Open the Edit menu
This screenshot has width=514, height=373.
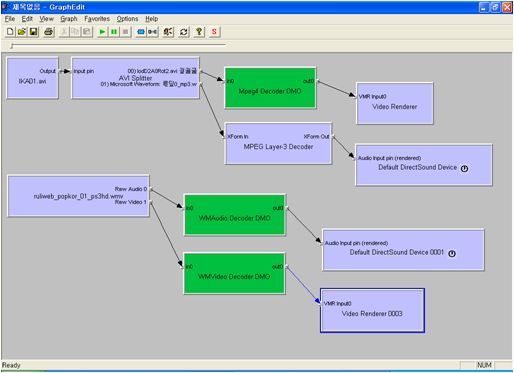click(x=27, y=19)
